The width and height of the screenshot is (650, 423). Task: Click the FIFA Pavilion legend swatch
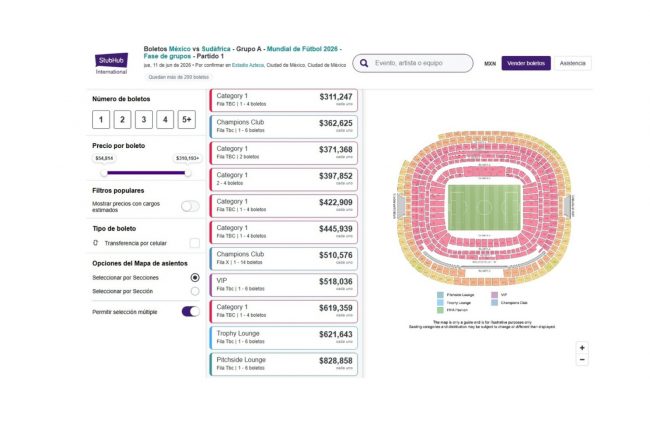[x=439, y=310]
